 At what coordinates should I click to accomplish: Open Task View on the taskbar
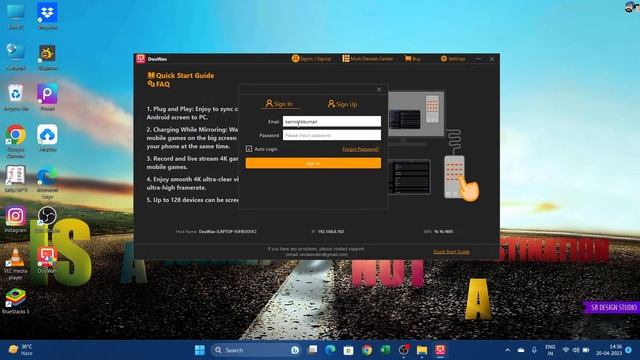point(313,350)
